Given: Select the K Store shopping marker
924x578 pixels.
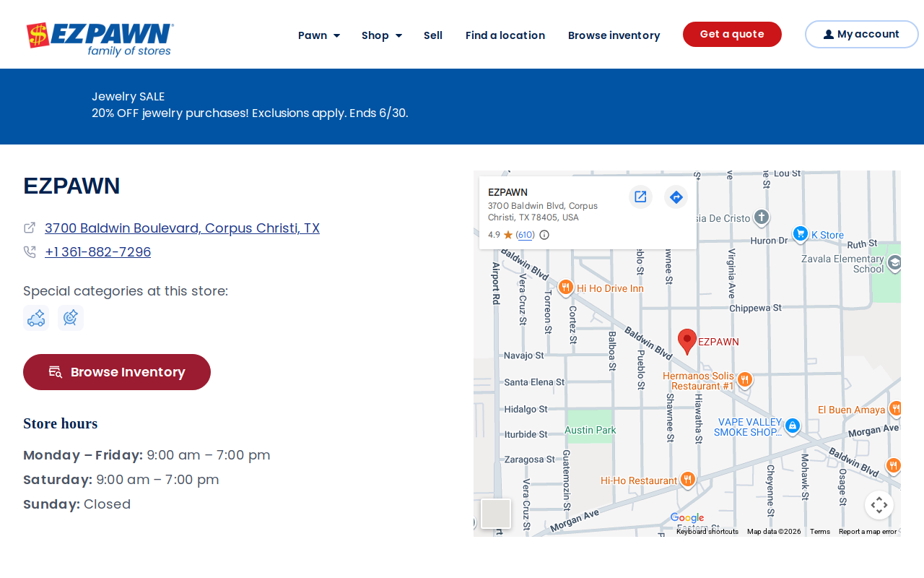Looking at the screenshot, I should click(x=800, y=233).
